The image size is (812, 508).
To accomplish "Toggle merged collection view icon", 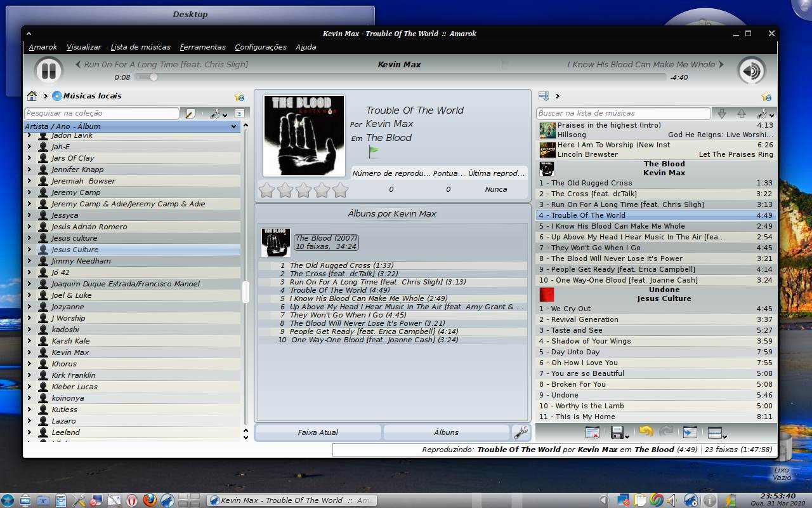I will (239, 114).
